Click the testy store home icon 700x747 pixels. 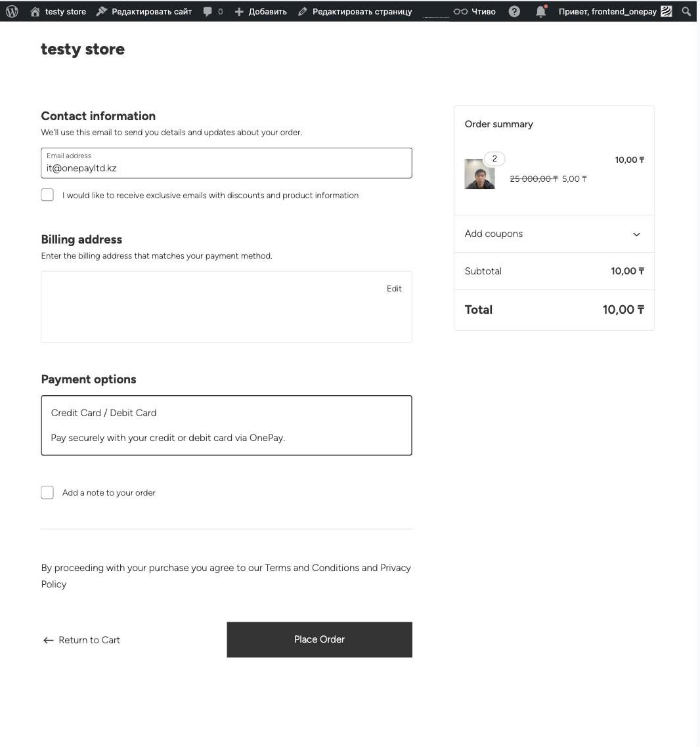click(x=35, y=11)
